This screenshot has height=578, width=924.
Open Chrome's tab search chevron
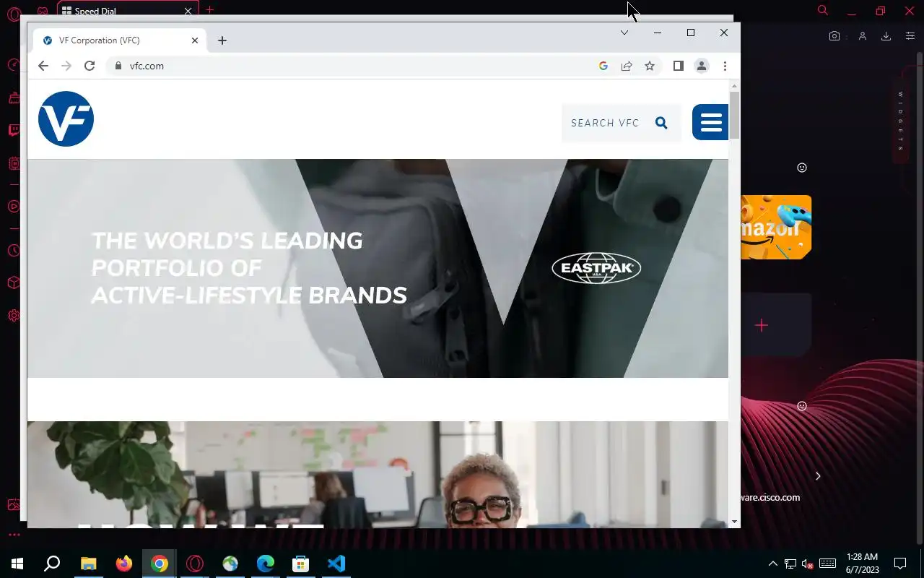(x=624, y=33)
